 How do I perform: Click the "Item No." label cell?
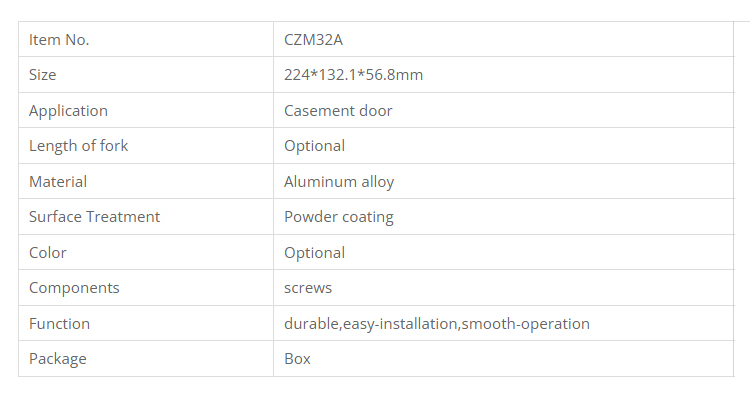pyautogui.click(x=59, y=40)
